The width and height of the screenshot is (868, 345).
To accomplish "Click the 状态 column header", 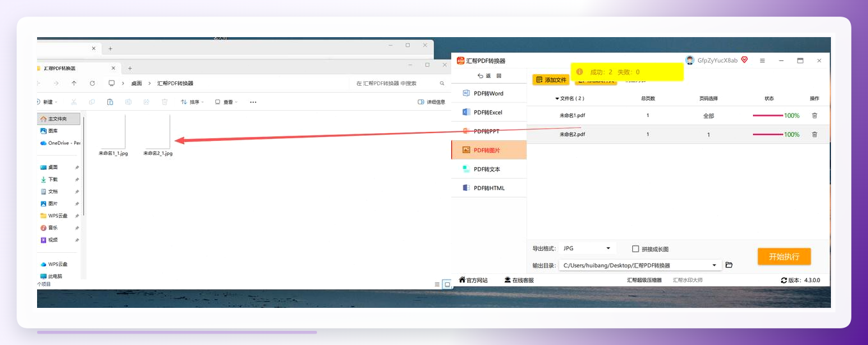I will [x=769, y=99].
